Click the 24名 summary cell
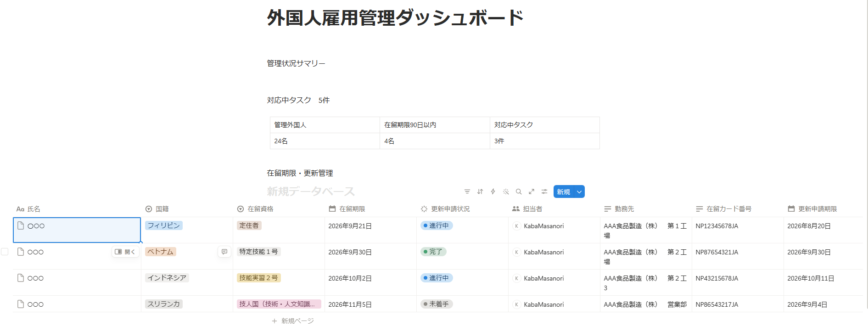The image size is (868, 332). [325, 141]
